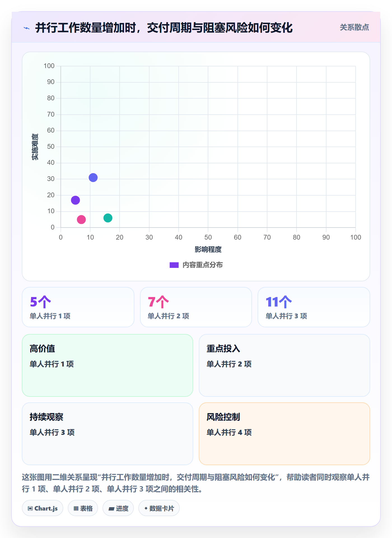Open the 持续观察 quadrant card
The height and width of the screenshot is (538, 392).
click(108, 434)
